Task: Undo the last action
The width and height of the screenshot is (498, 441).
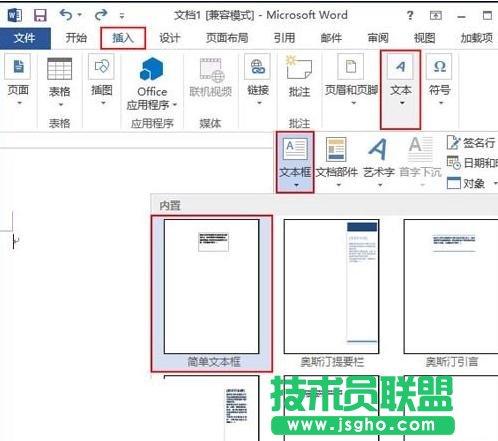Action: click(x=66, y=15)
